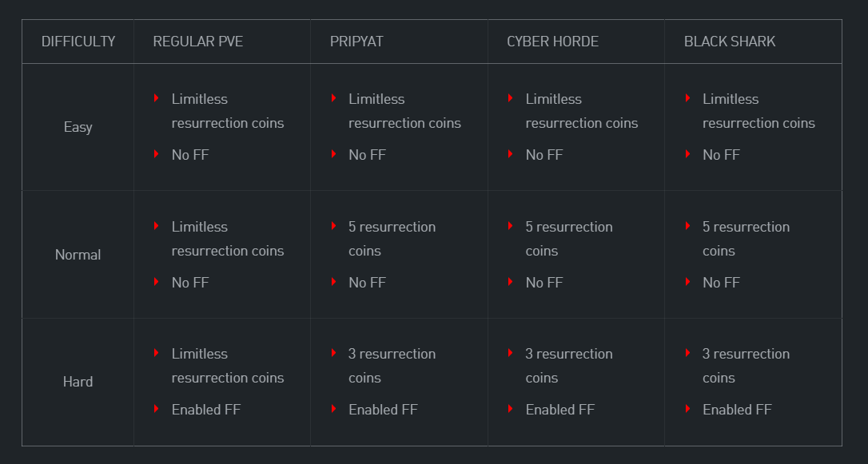Click the Easy difficulty row label

(78, 127)
